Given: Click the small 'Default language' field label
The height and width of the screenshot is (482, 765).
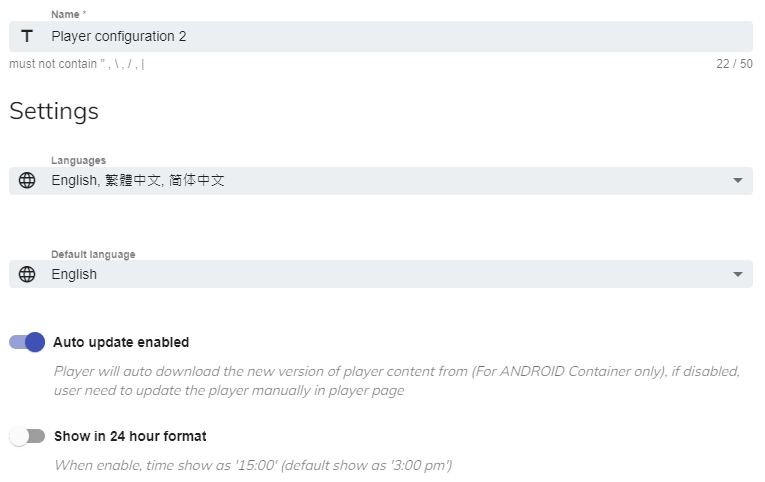Looking at the screenshot, I should 93,254.
